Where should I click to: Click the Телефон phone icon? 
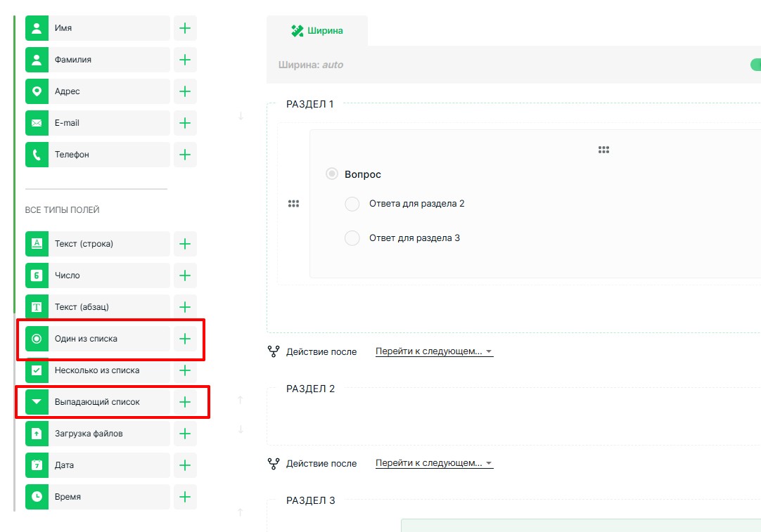click(37, 155)
